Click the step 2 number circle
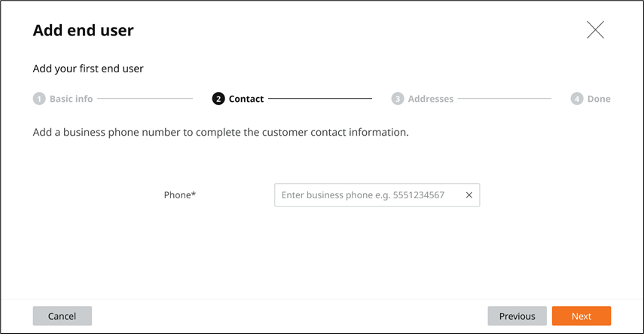Screen dimensions: 644x334 point(218,99)
